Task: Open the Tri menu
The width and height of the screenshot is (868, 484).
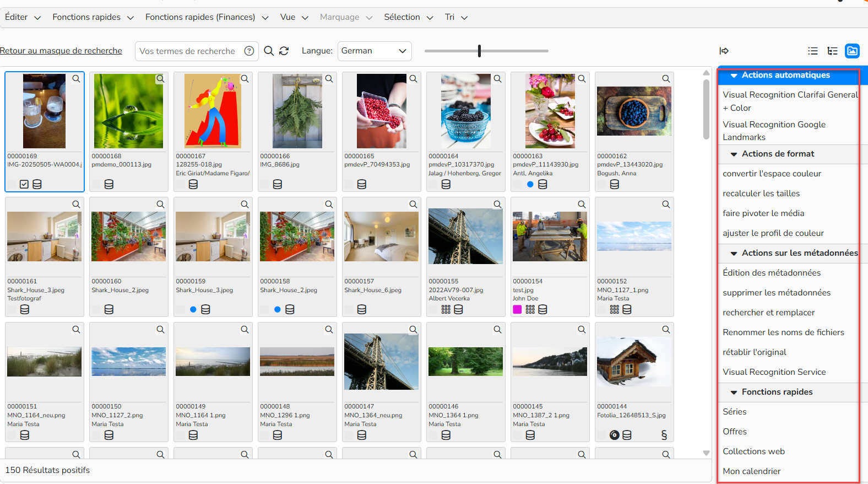Action: (457, 17)
